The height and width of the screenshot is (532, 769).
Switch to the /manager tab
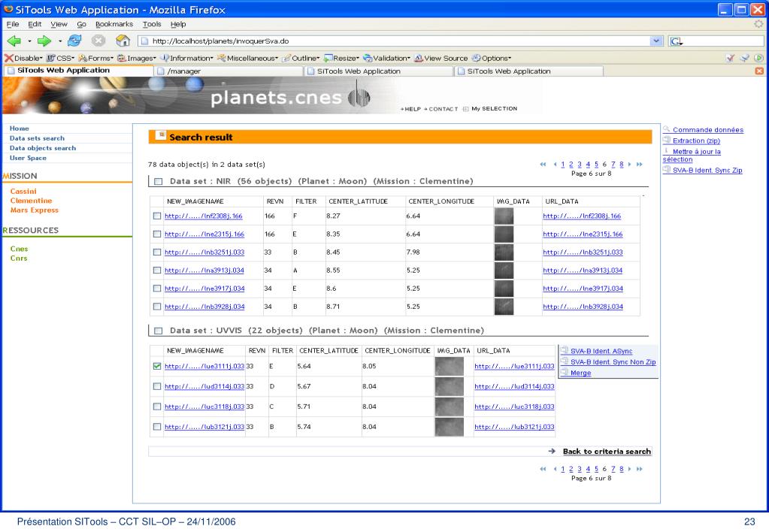[x=229, y=71]
